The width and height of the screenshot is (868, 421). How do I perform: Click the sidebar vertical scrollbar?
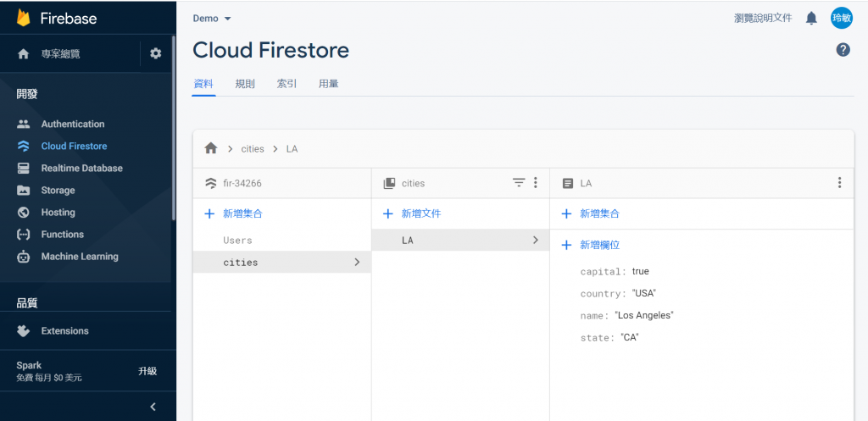(x=173, y=127)
